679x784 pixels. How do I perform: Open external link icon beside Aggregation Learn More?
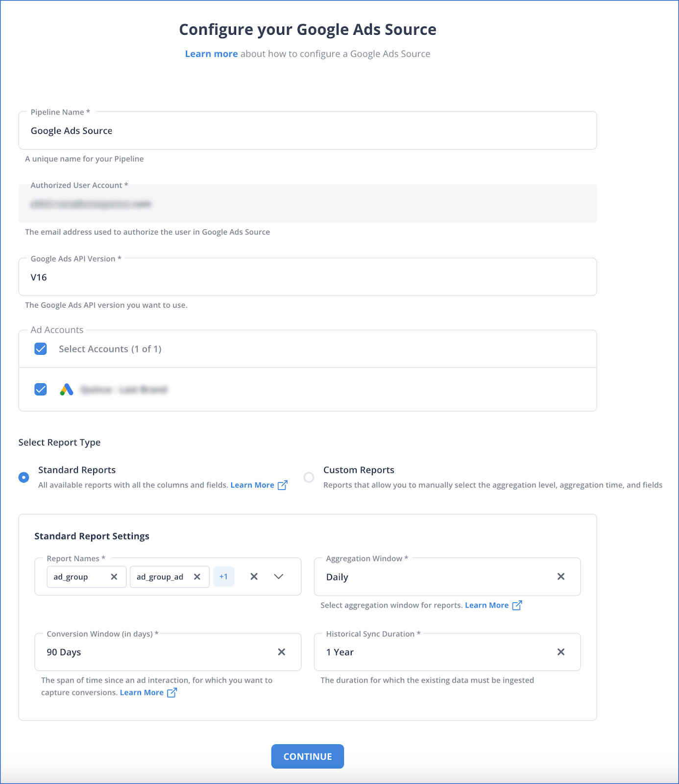[x=517, y=605]
